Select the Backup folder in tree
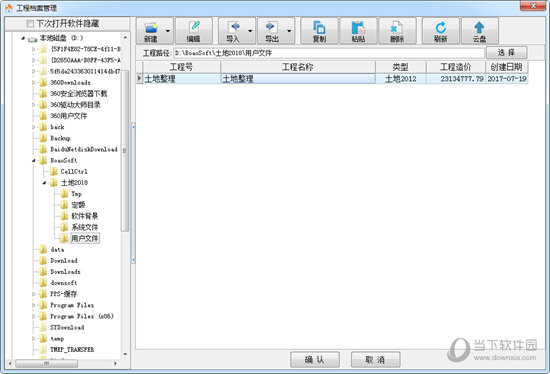Image resolution: width=550 pixels, height=374 pixels. 60,138
